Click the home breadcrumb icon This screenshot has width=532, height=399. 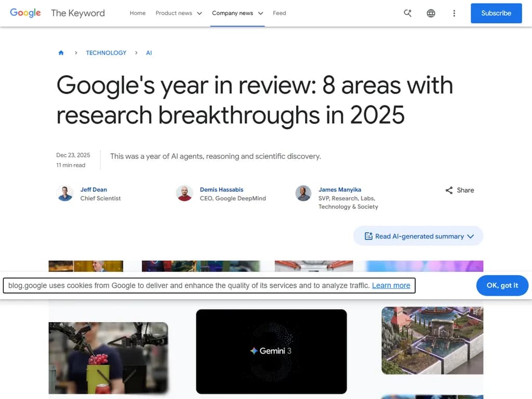coord(61,52)
